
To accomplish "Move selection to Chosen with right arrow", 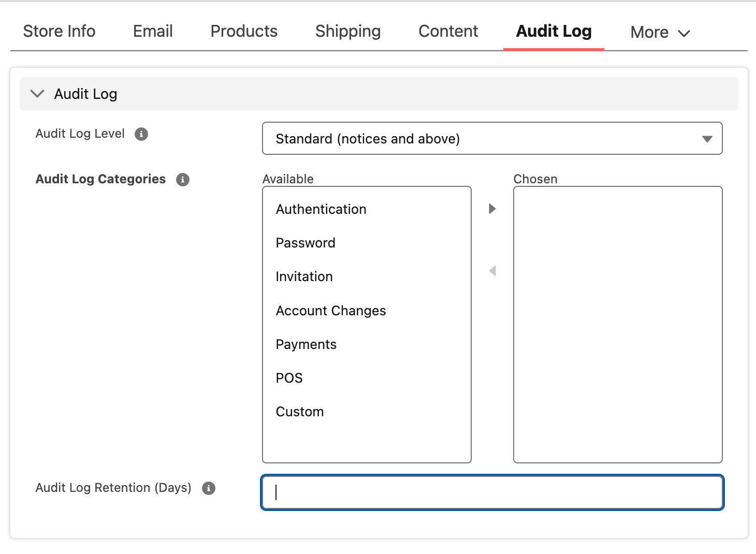I will [492, 209].
